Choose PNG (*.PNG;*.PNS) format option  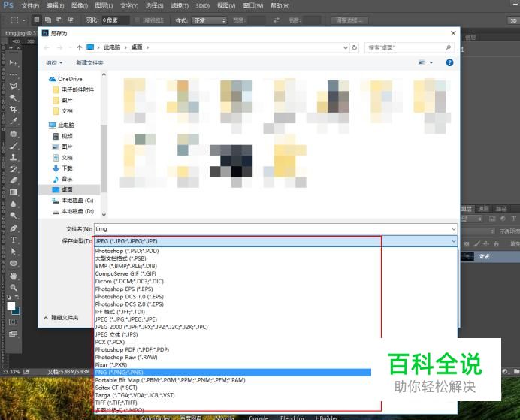[x=232, y=372]
